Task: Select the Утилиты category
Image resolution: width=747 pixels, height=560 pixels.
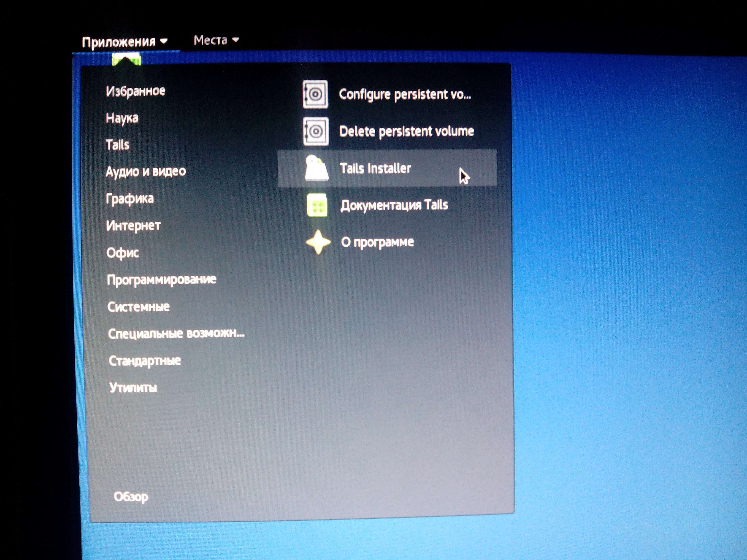Action: click(133, 388)
